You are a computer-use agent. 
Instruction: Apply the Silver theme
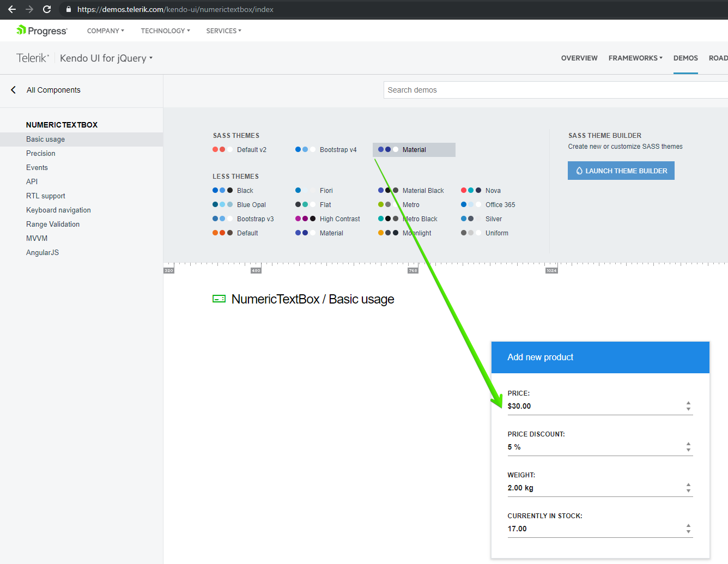pyautogui.click(x=482, y=219)
